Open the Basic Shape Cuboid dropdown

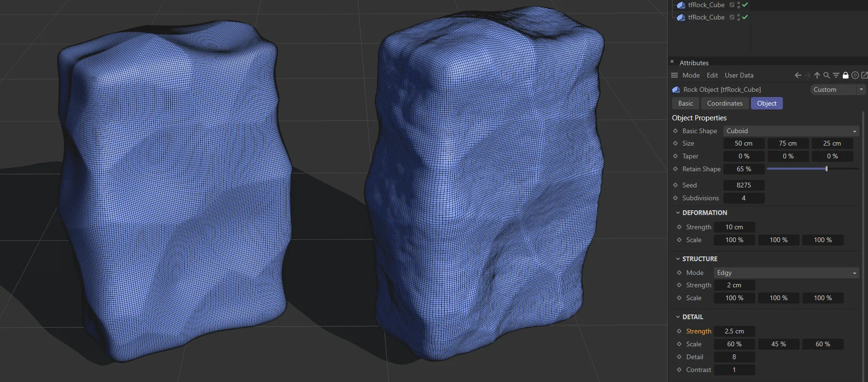791,131
